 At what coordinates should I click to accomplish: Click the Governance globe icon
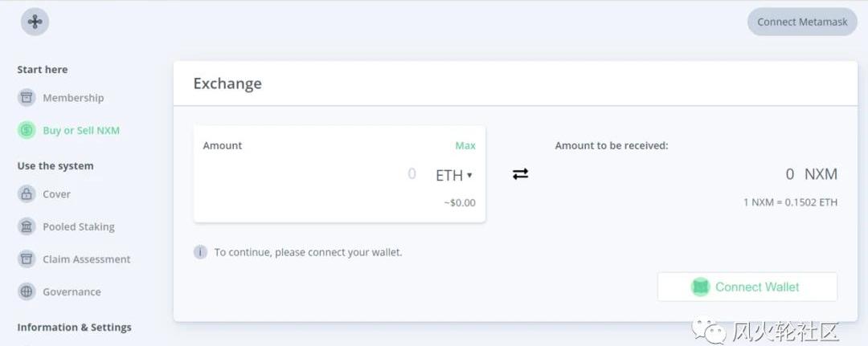[x=27, y=291]
